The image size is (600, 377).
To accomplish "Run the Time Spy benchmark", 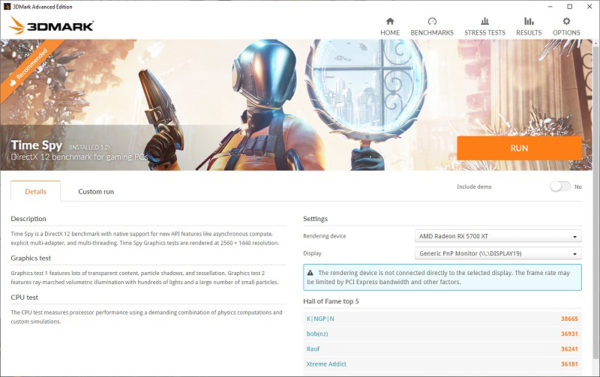I will 519,148.
